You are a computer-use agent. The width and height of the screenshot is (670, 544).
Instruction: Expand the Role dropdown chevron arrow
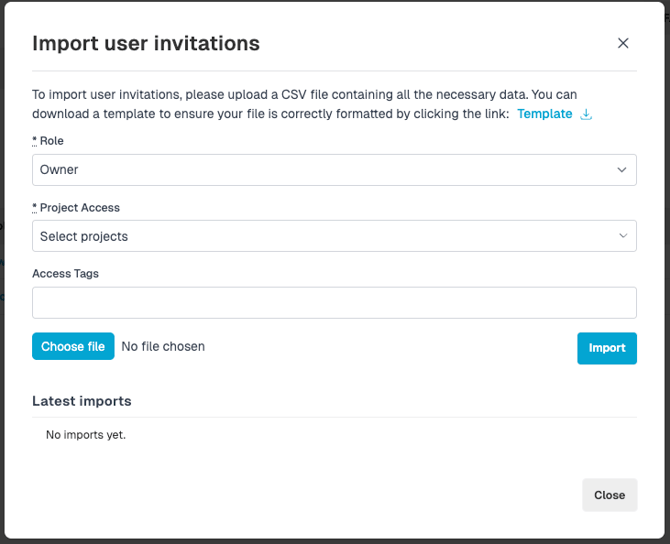tap(622, 170)
